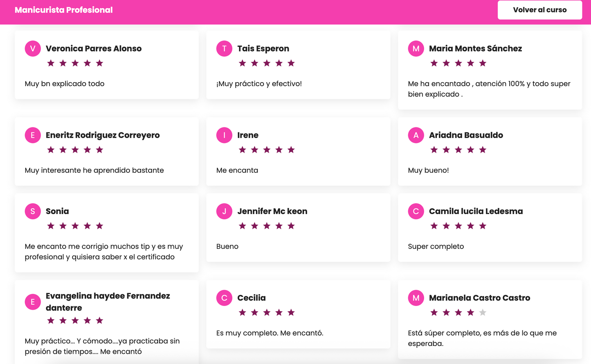Image resolution: width=591 pixels, height=364 pixels.
Task: Open Ariadna Basualdo's A avatar icon
Action: point(416,135)
